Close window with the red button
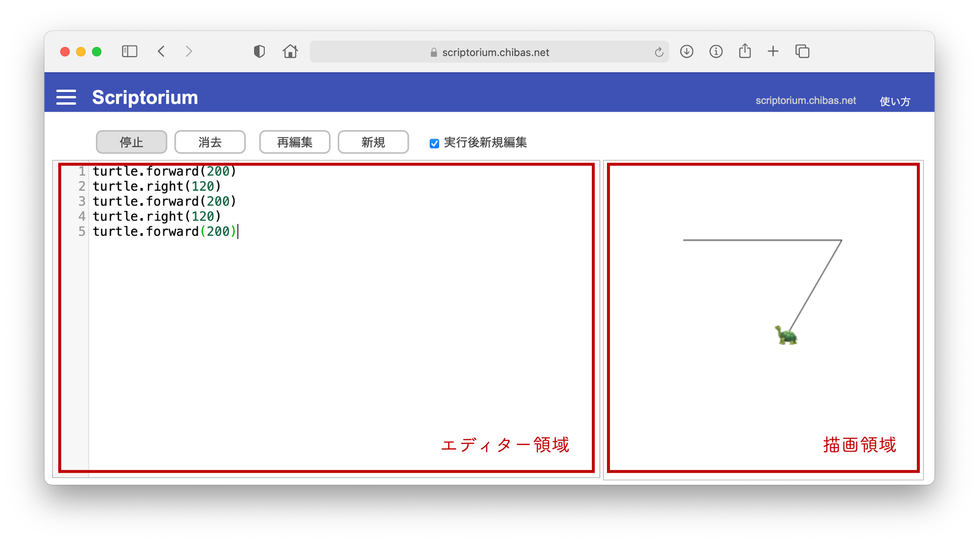This screenshot has width=980, height=544. pos(65,52)
